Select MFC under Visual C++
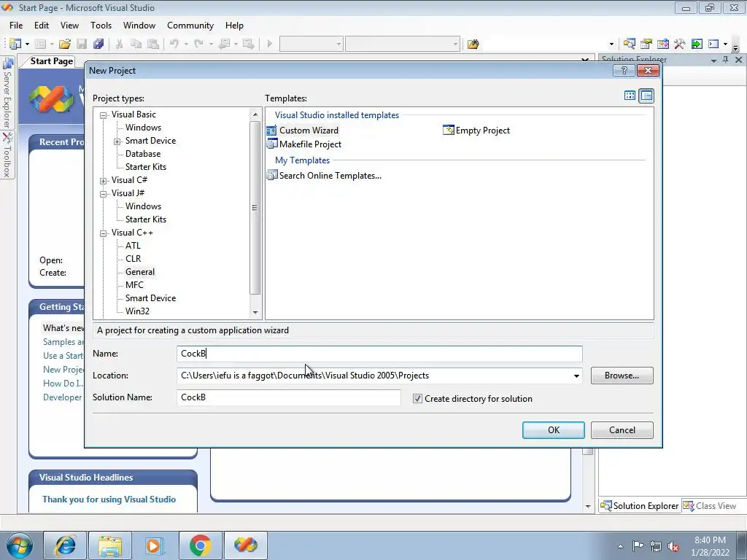This screenshot has width=747, height=560. [x=134, y=285]
